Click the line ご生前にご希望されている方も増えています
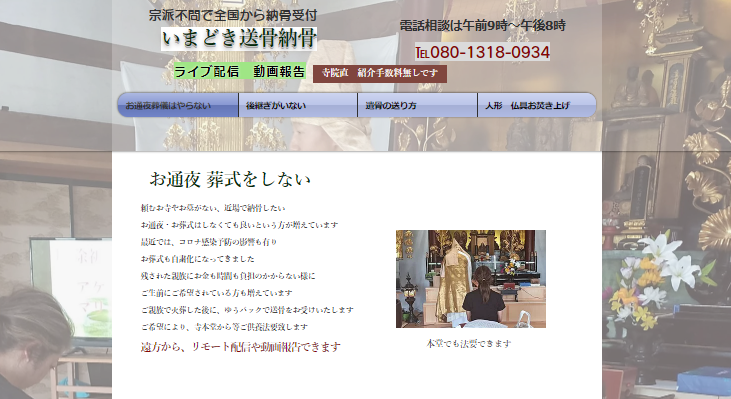731x399 pixels. pos(217,293)
